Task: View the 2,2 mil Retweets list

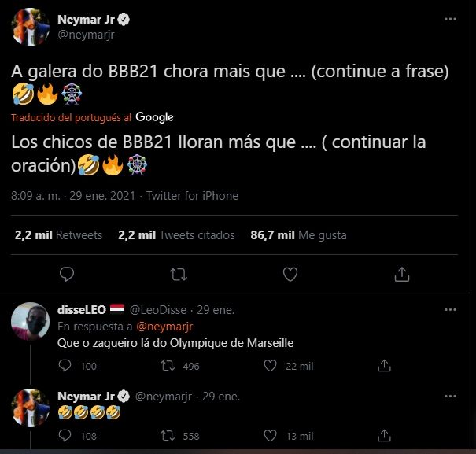Action: [58, 234]
